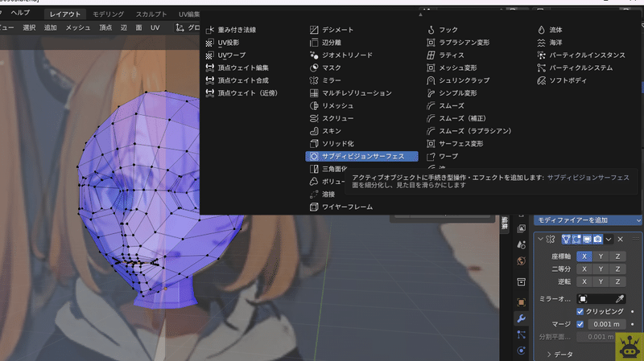Click the マスク modifier icon
Screen dimensions: 644x361
[x=314, y=68]
